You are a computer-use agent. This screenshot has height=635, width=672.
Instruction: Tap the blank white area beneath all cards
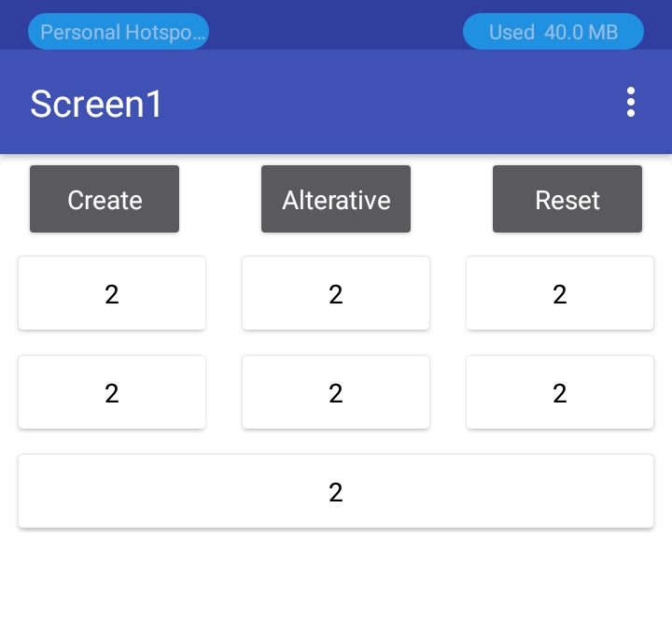point(336,584)
